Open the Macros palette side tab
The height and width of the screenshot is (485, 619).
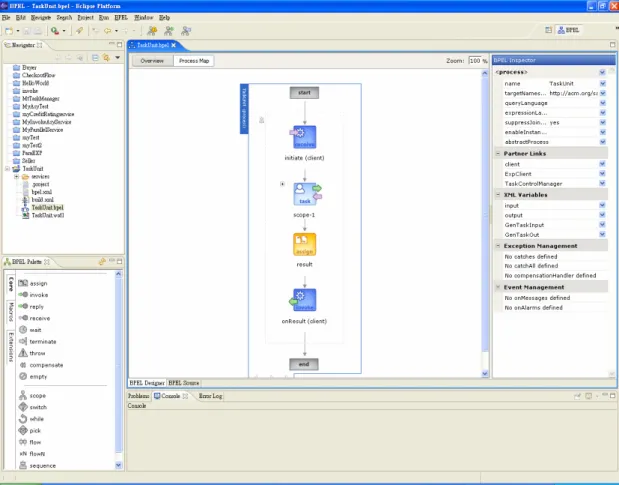click(x=11, y=311)
